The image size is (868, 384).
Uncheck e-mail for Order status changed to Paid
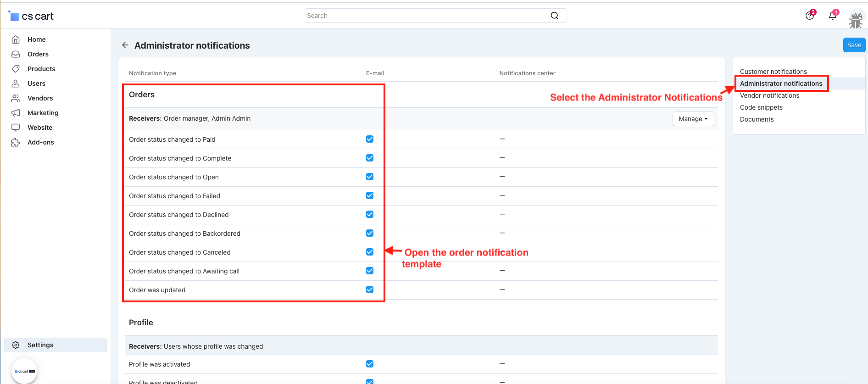click(x=370, y=139)
